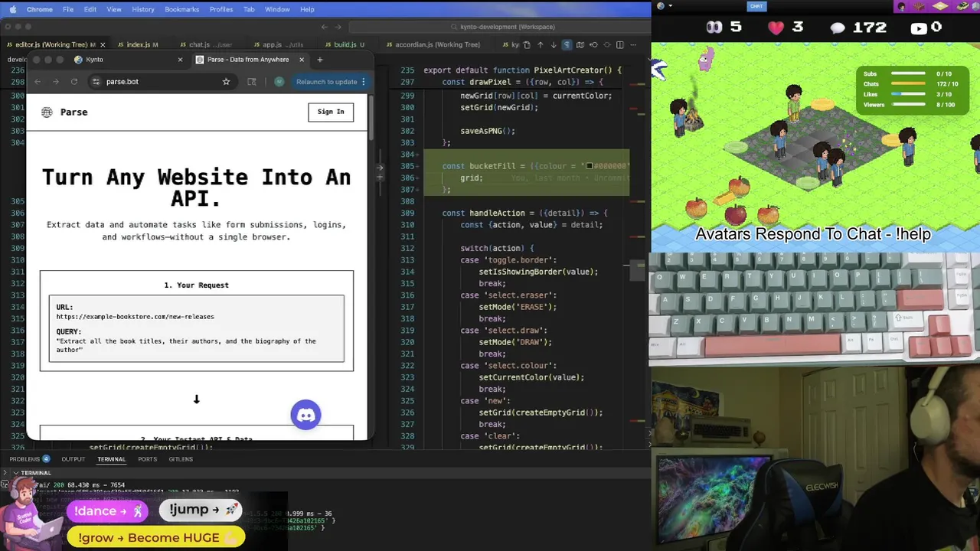Click yellow car icon in purple toolbar
Screen dimensions: 980x551
pyautogui.click(x=962, y=6)
